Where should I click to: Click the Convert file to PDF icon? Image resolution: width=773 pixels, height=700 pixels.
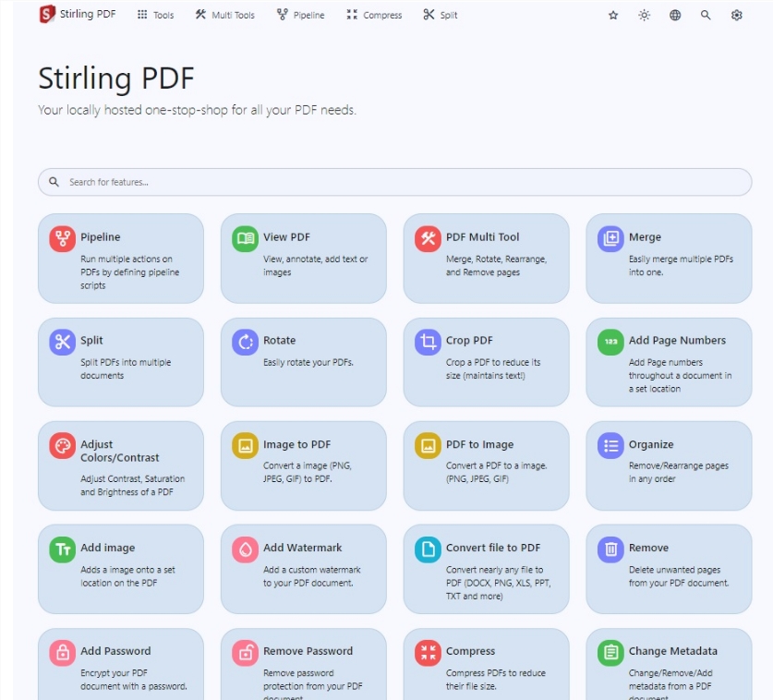(x=428, y=549)
